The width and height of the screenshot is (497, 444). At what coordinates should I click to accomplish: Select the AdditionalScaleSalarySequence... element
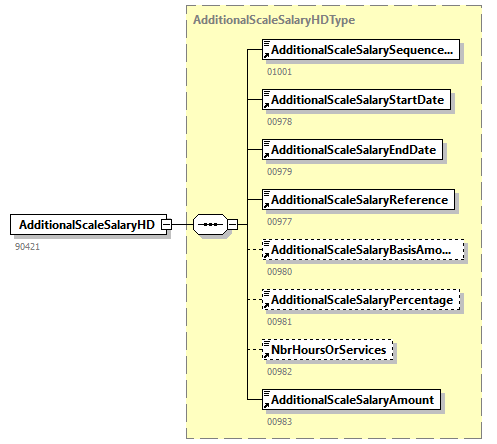(x=361, y=50)
